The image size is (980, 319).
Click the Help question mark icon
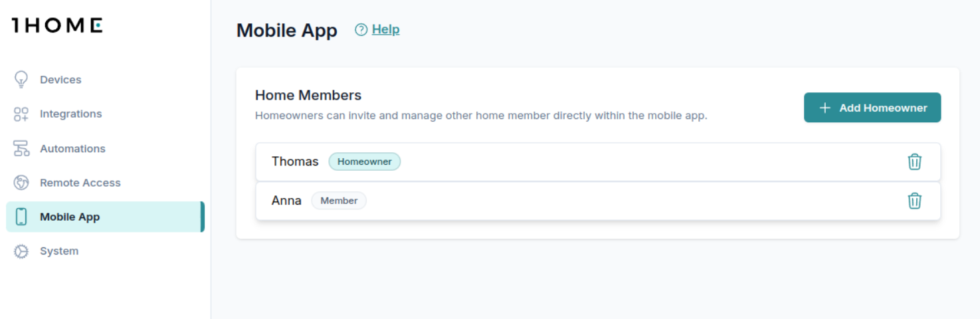pyautogui.click(x=361, y=30)
